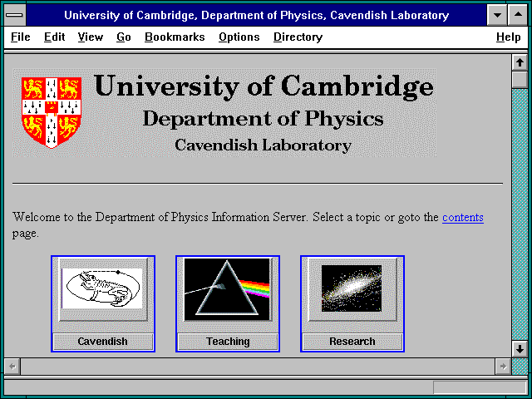Image resolution: width=532 pixels, height=399 pixels.
Task: Open the Edit menu
Action: click(x=54, y=37)
